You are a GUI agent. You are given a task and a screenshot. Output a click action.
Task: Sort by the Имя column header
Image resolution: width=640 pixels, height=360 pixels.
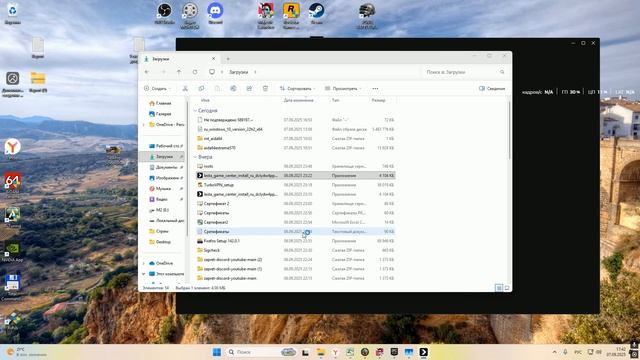205,100
